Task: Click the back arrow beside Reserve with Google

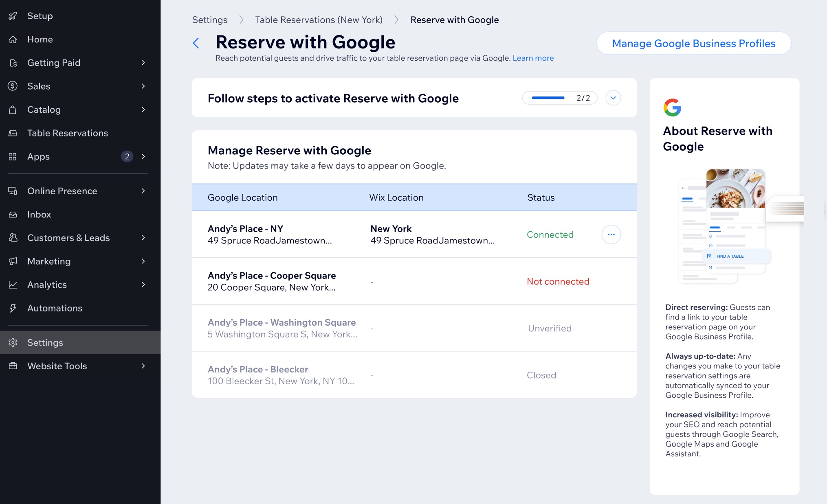Action: (x=196, y=43)
